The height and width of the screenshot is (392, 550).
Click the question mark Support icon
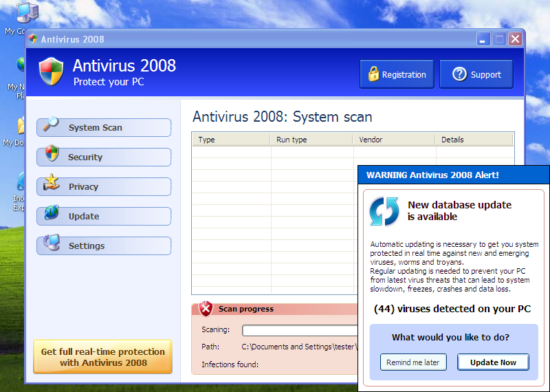click(x=459, y=74)
